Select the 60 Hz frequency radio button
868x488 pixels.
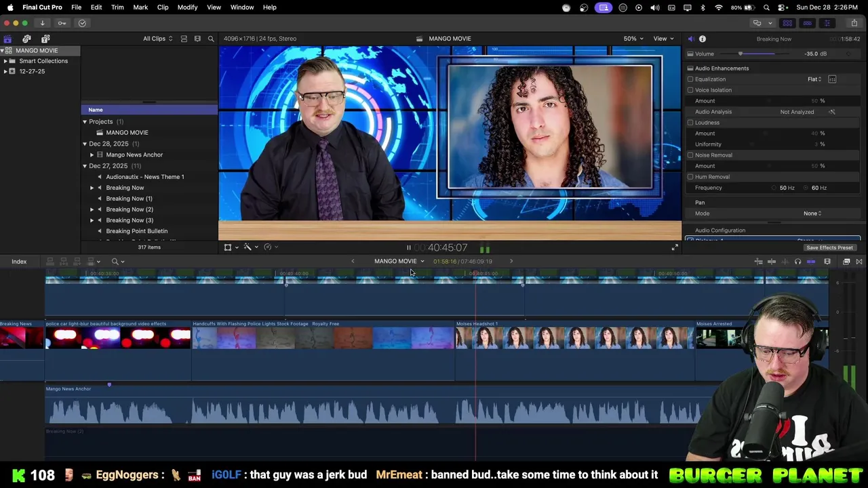(x=806, y=188)
